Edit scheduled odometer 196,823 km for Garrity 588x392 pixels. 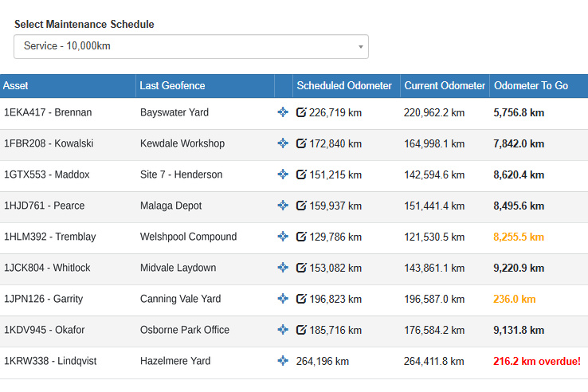point(301,299)
